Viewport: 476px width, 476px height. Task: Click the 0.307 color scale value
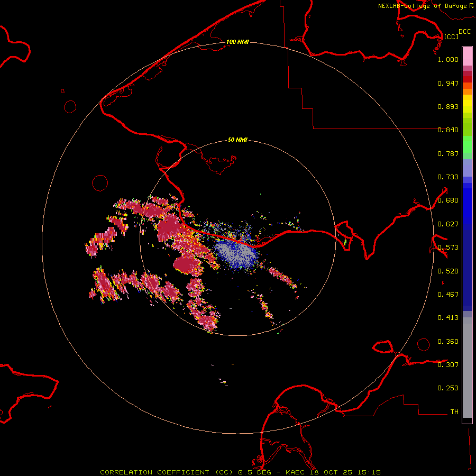(x=448, y=365)
